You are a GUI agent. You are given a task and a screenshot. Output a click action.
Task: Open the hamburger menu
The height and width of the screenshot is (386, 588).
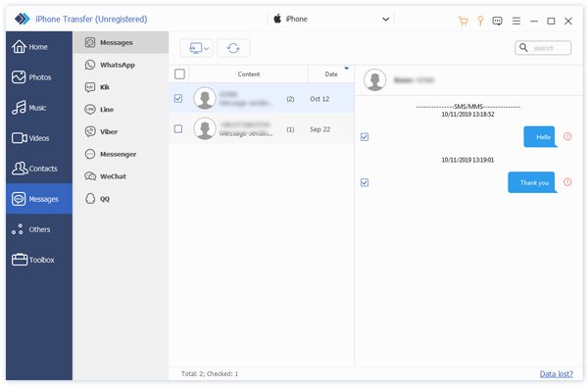click(516, 21)
